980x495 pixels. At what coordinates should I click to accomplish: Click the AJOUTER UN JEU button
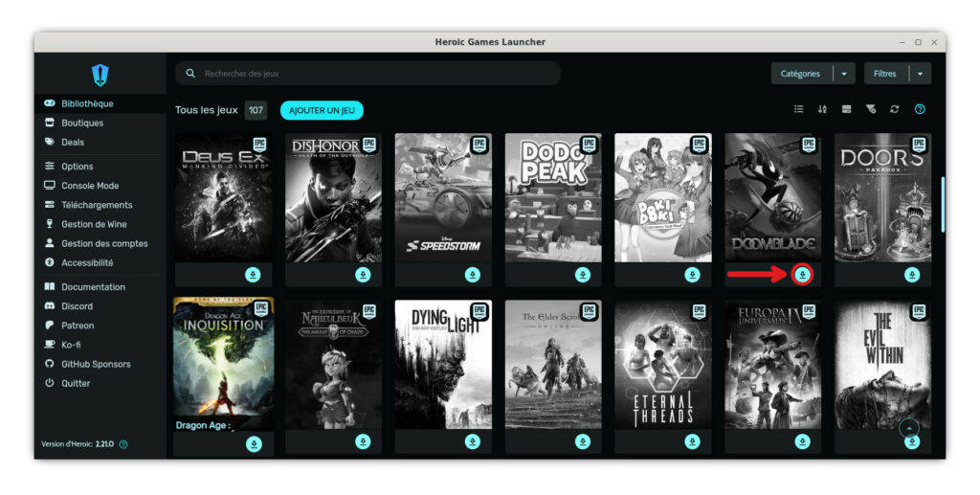pos(322,110)
